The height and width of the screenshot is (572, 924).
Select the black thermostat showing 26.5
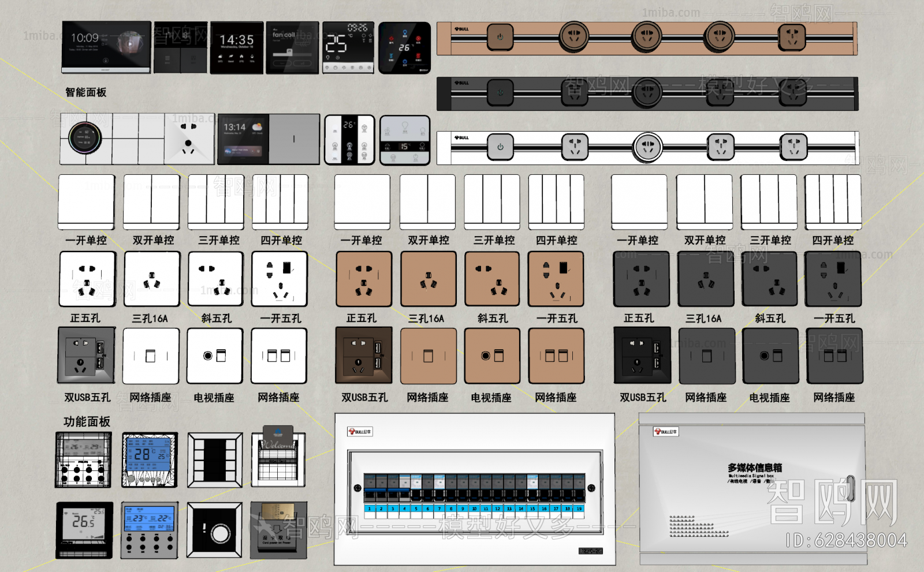tap(85, 530)
